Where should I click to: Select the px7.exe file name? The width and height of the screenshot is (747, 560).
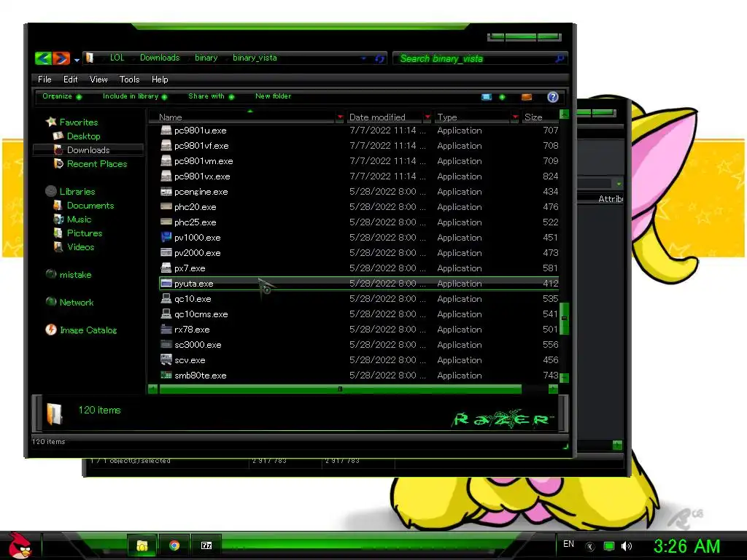(x=190, y=268)
